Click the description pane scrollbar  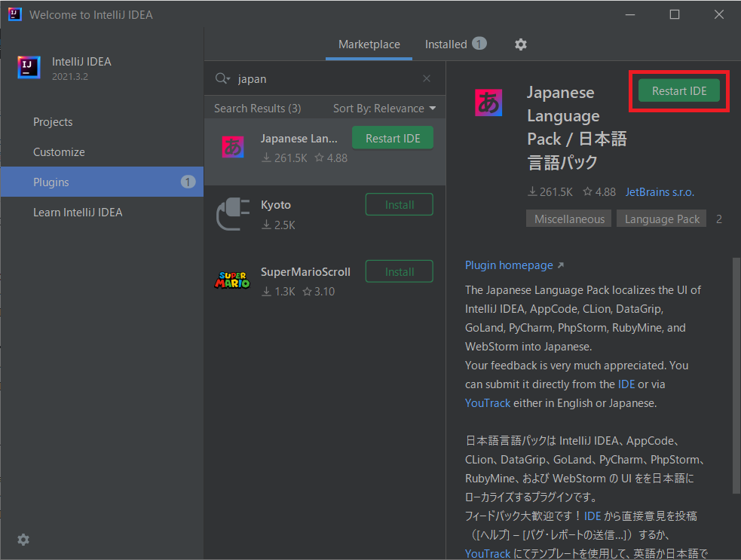[736, 375]
